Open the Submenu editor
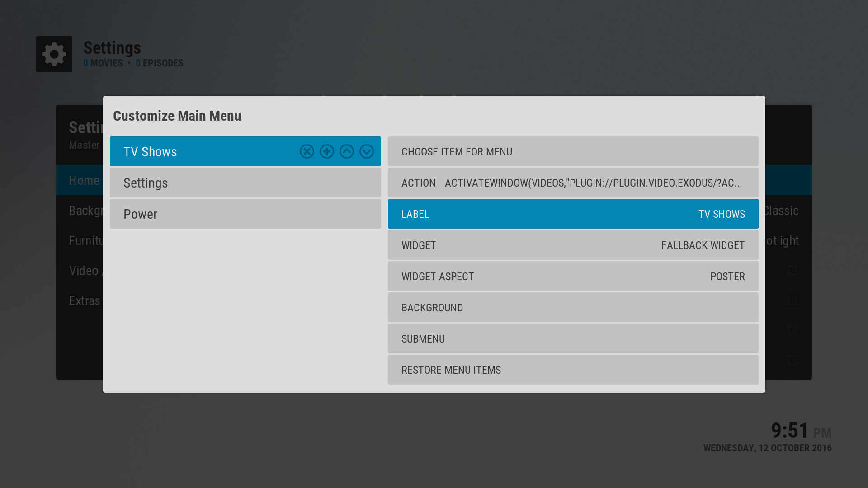 pos(573,339)
